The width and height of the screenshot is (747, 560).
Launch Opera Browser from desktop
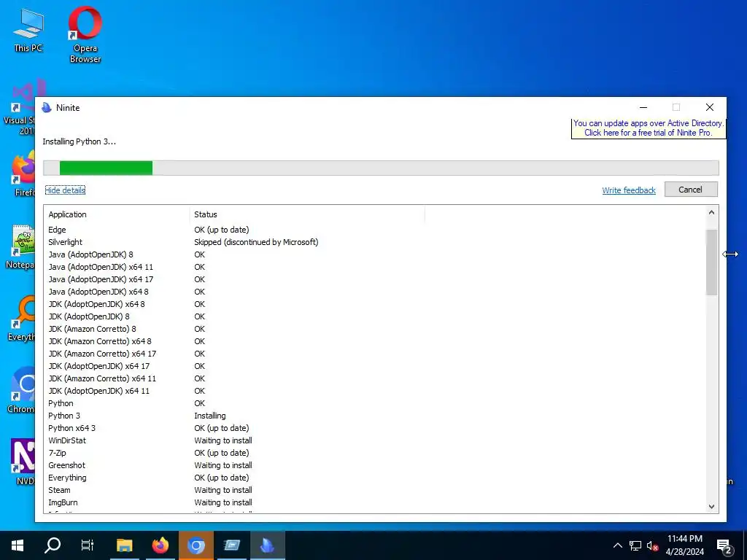click(85, 35)
